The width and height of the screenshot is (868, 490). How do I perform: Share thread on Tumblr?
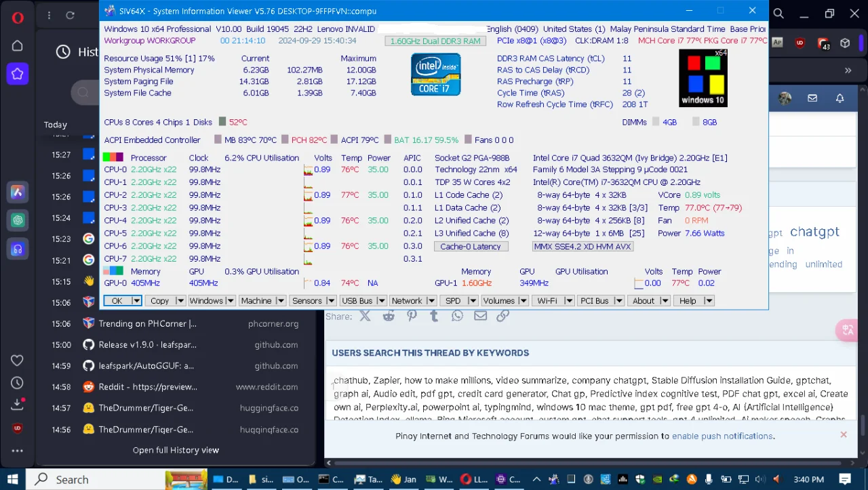(x=434, y=315)
